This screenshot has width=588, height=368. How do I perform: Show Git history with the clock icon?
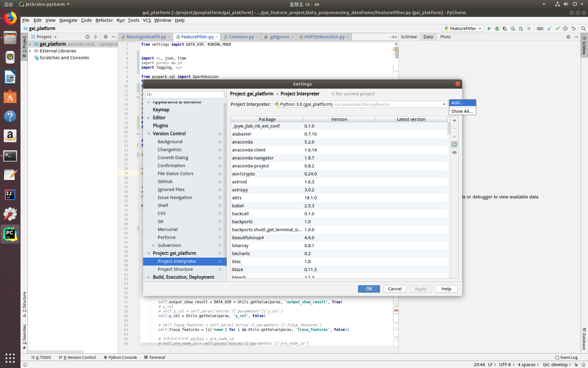(565, 29)
